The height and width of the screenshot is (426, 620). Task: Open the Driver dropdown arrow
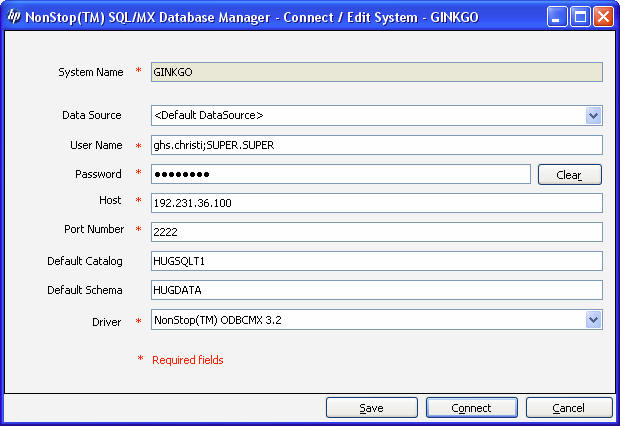[x=593, y=320]
